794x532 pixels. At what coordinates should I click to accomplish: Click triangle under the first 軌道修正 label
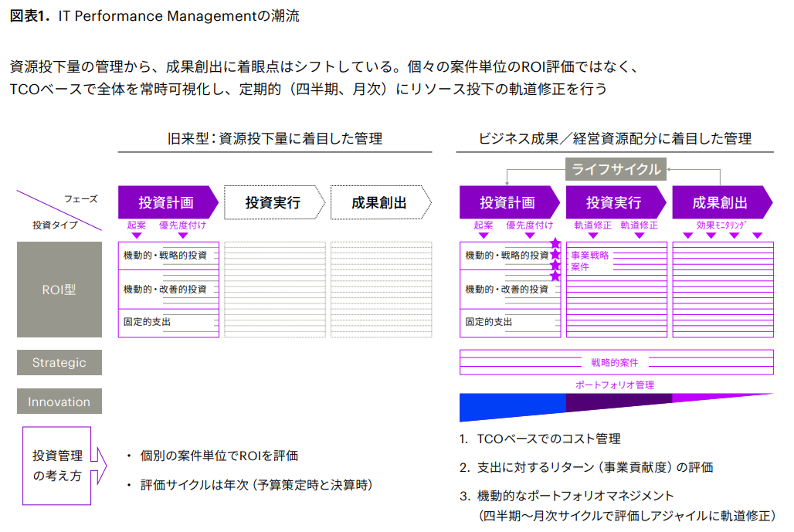pos(592,236)
